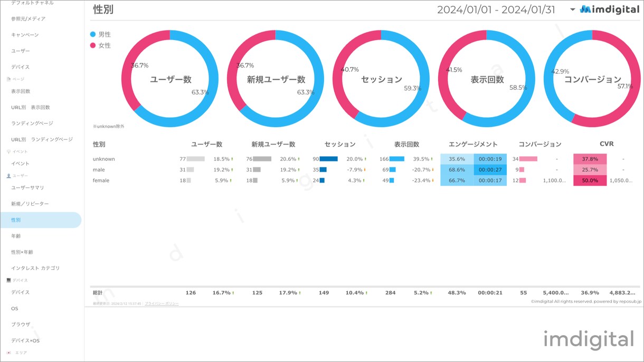The height and width of the screenshot is (362, 644).
Task: Click the 新規ユーザー数 donut chart
Action: [276, 79]
